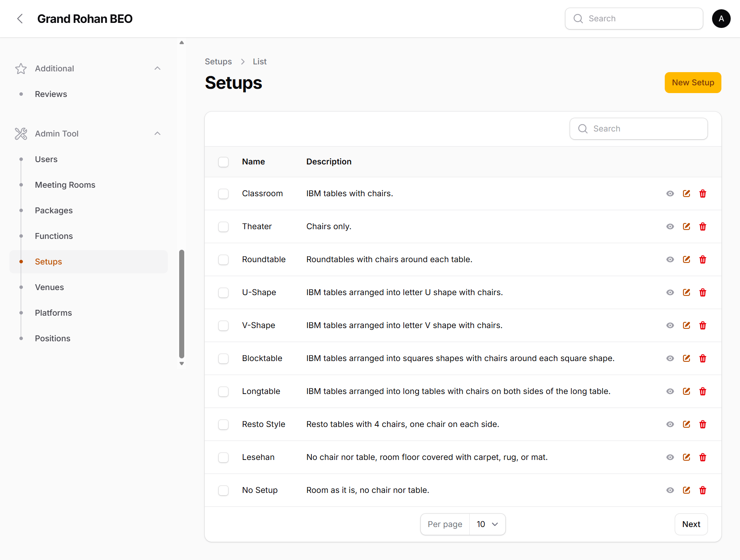Edit the Blocktable setup

click(686, 358)
